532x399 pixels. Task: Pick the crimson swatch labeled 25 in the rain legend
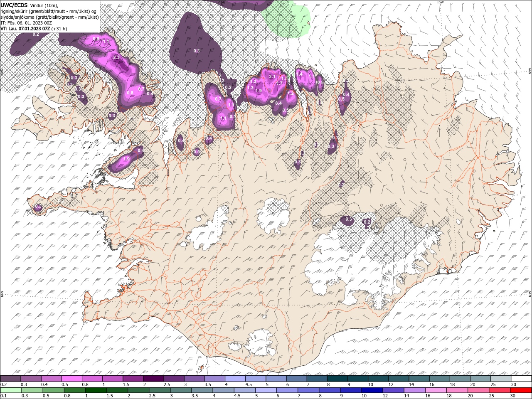click(x=499, y=390)
